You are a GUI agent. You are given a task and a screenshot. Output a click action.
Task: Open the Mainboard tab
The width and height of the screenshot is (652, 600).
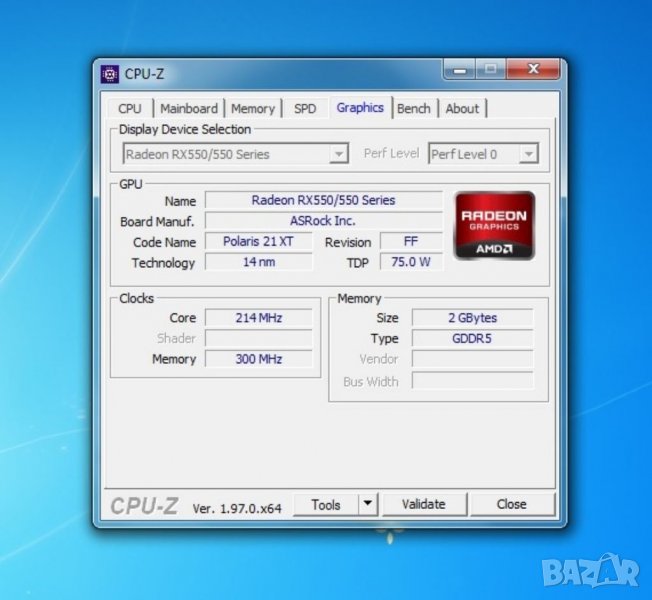pos(188,109)
